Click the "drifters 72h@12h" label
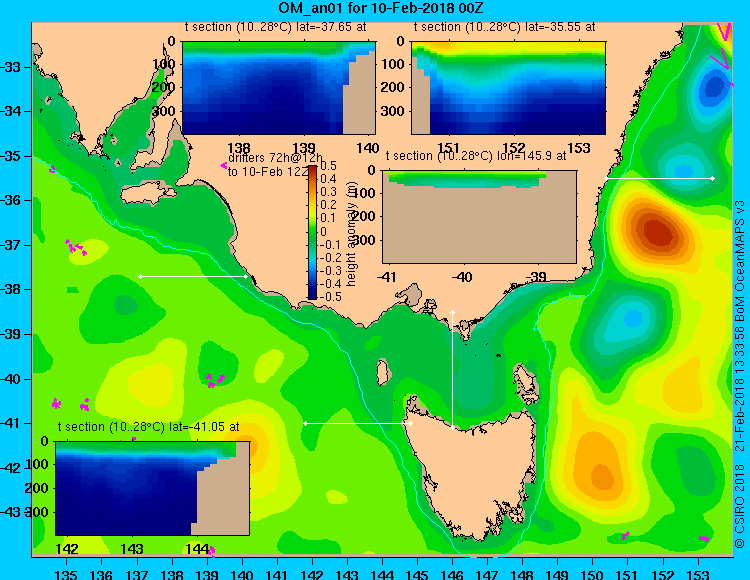This screenshot has width=750, height=580. [275, 158]
